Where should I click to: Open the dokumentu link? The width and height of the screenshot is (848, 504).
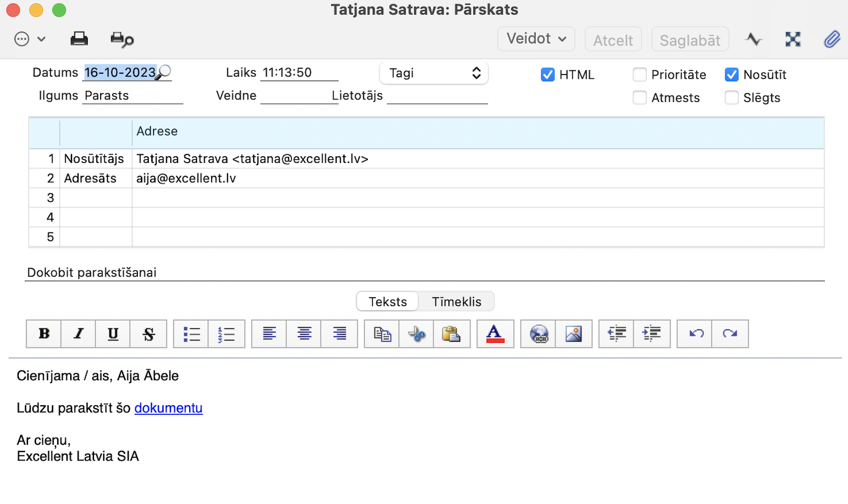[x=168, y=408]
